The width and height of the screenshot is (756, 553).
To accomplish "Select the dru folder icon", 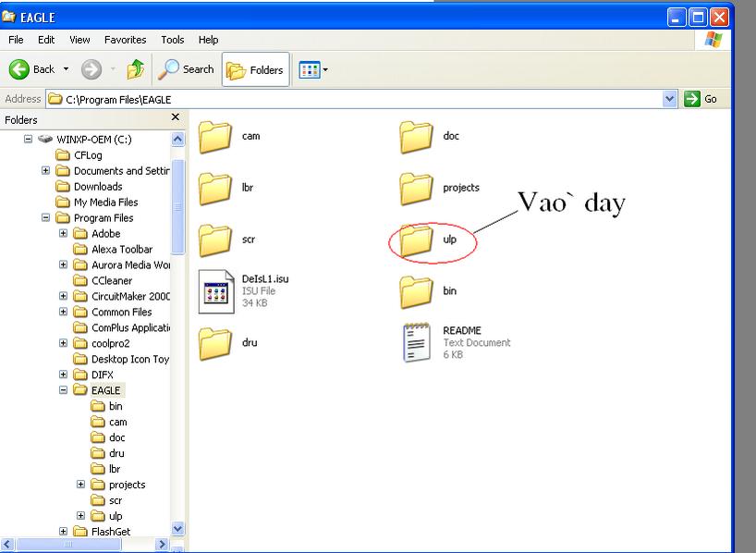I will 215,344.
